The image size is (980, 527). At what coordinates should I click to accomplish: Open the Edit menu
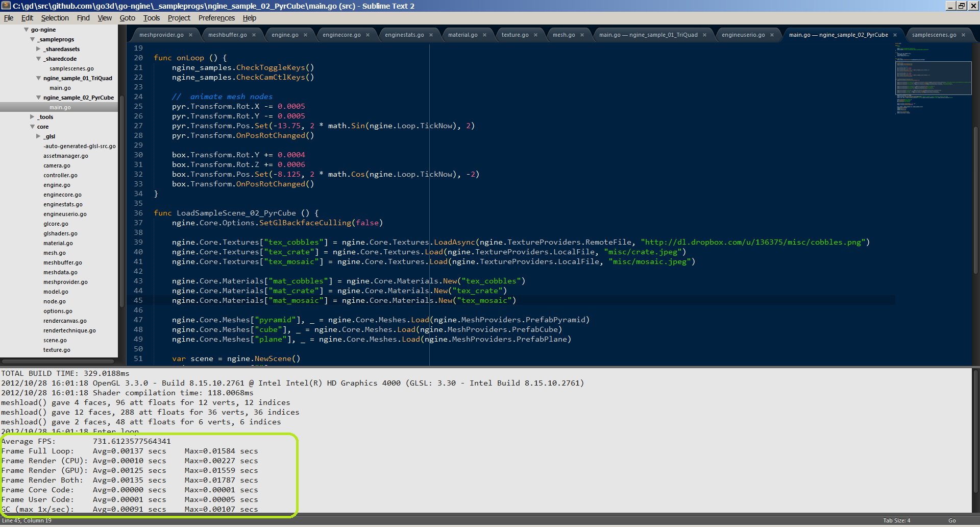pyautogui.click(x=27, y=18)
